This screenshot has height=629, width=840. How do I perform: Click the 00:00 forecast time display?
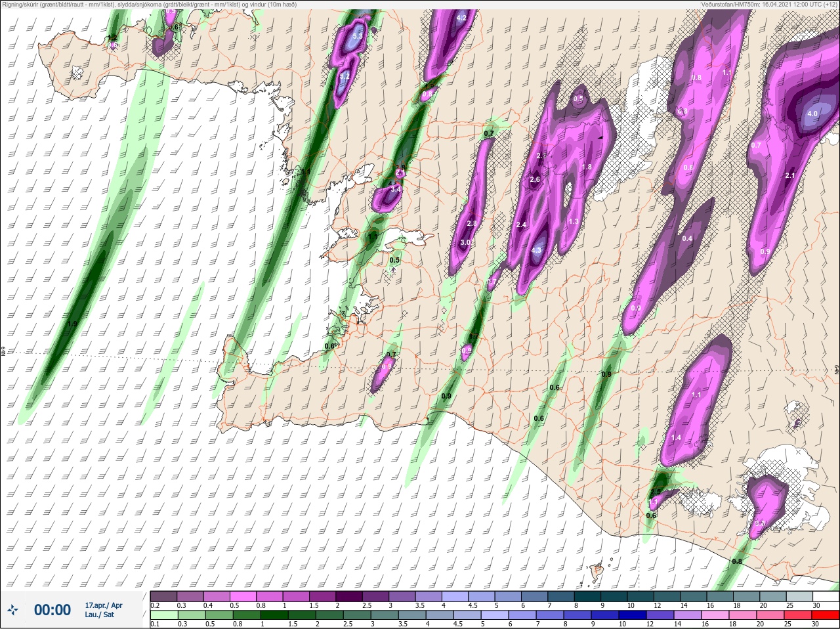pyautogui.click(x=52, y=611)
